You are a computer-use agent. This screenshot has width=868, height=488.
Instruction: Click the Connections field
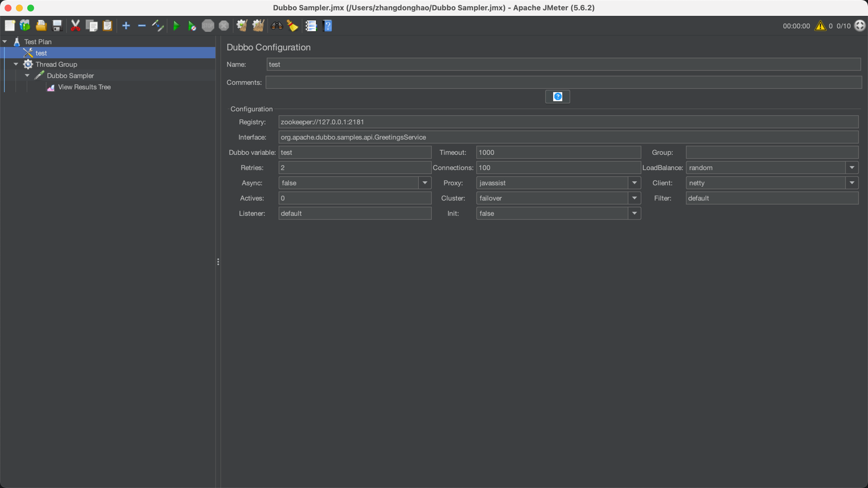tap(558, 168)
